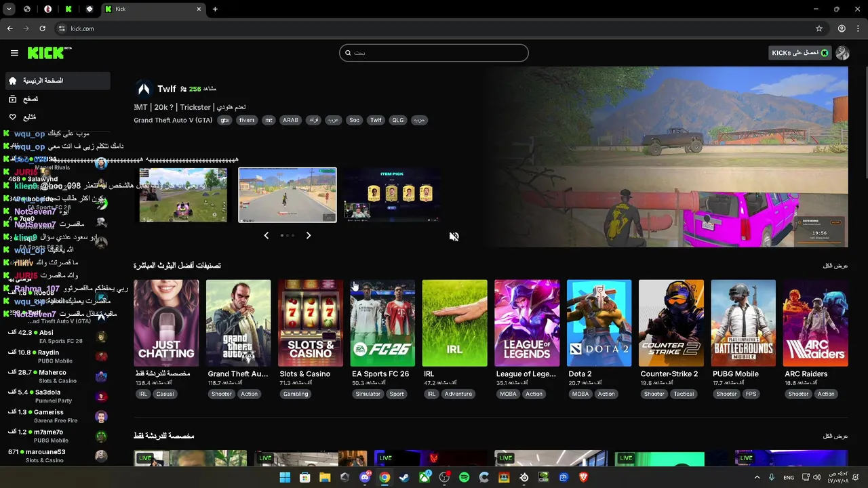868x488 pixels.
Task: Select the ARAB stream tag
Action: 290,120
